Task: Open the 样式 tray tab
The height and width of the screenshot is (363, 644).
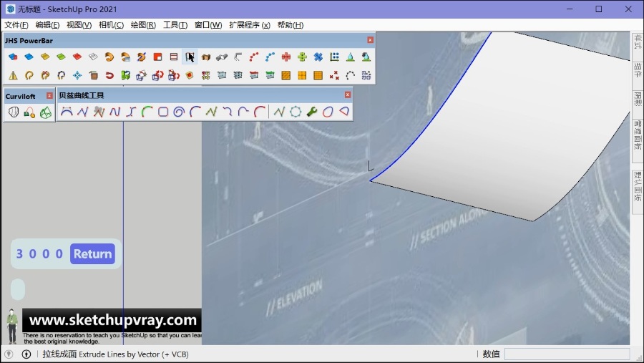Action: [x=638, y=42]
